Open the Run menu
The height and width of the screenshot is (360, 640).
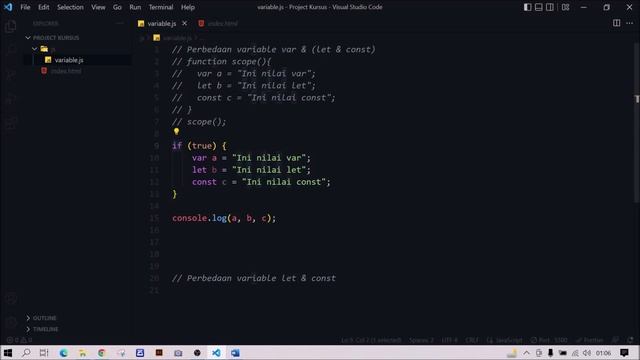[x=135, y=7]
